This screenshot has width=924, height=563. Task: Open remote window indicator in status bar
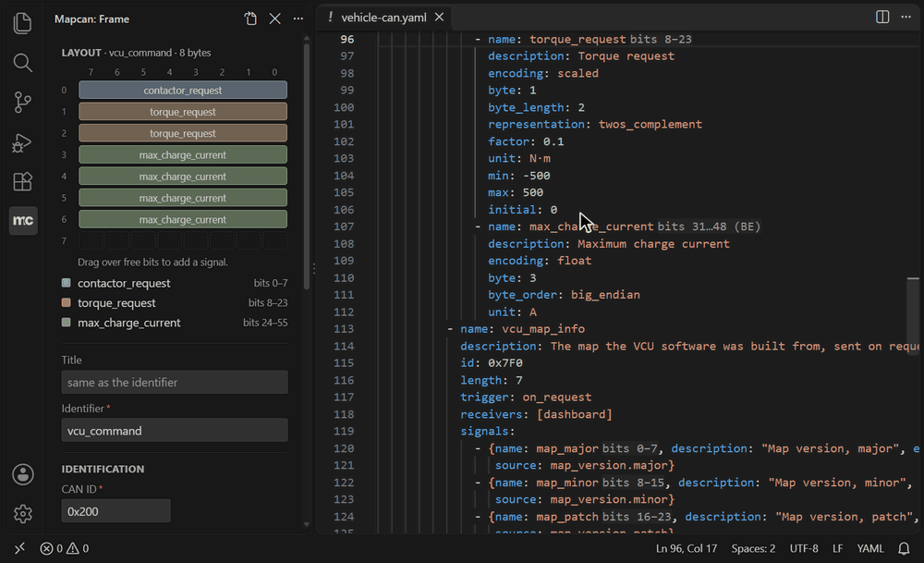(x=19, y=548)
